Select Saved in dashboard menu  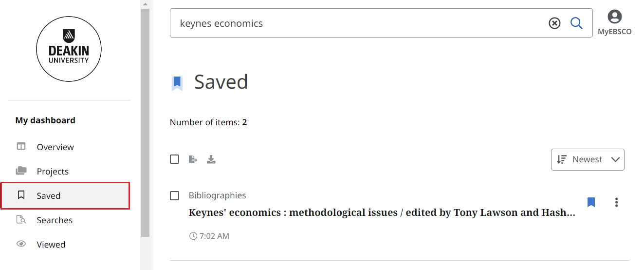coord(66,195)
